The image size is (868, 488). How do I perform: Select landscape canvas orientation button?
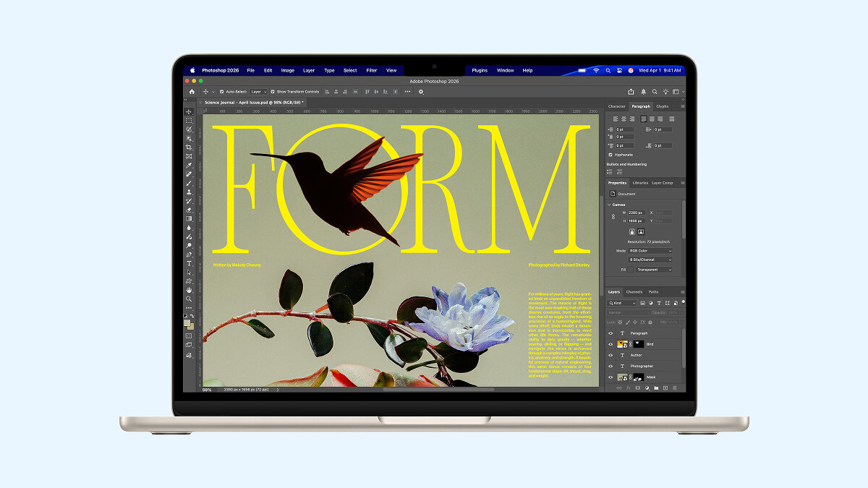(641, 231)
